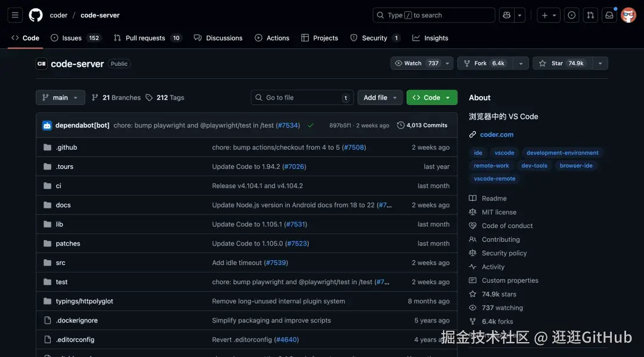Go to GitHub home via Octocat logo
644x357 pixels.
coord(36,15)
